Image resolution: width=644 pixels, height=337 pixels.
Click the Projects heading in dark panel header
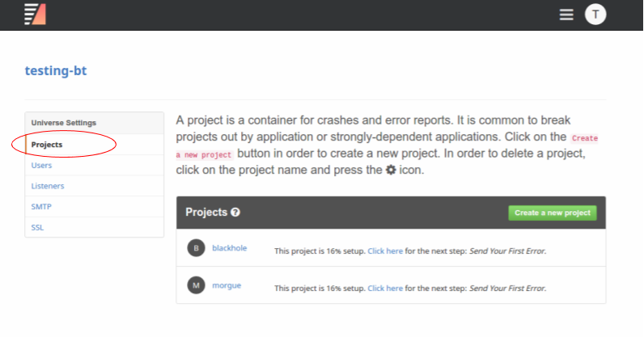pos(206,213)
